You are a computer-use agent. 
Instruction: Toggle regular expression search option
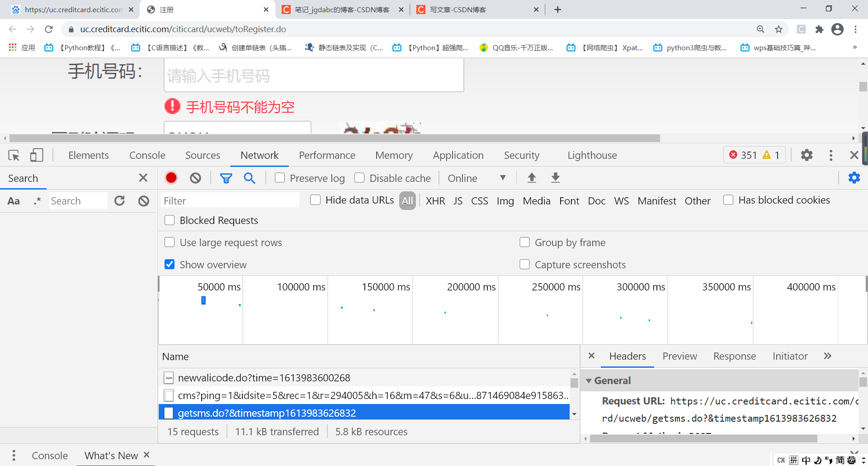pyautogui.click(x=37, y=201)
